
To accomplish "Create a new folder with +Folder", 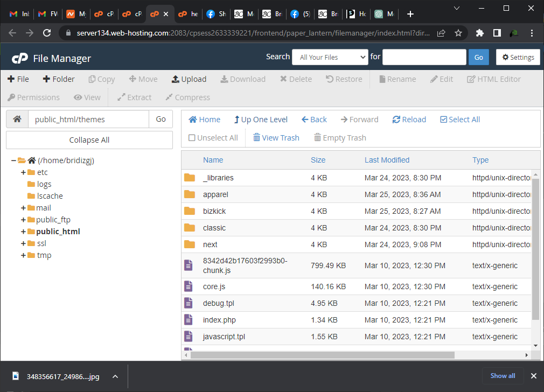I will [x=59, y=79].
